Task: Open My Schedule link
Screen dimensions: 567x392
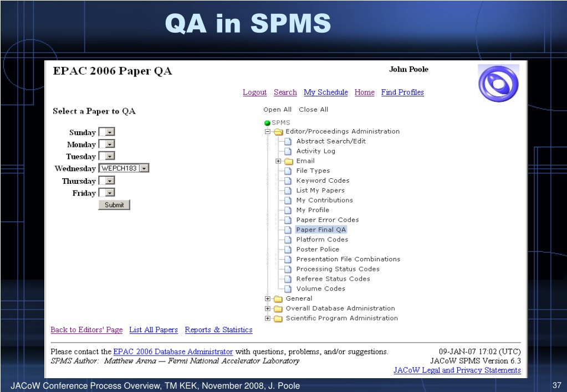Action: click(326, 92)
